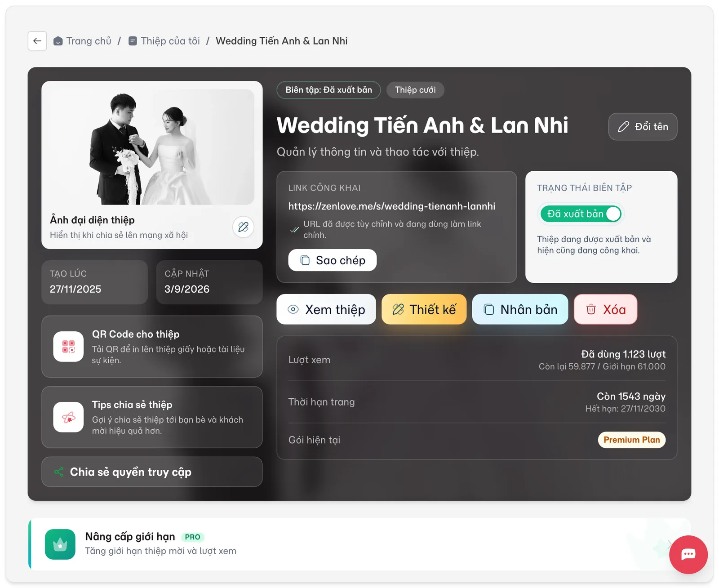Open the red chat support bubble

[688, 555]
